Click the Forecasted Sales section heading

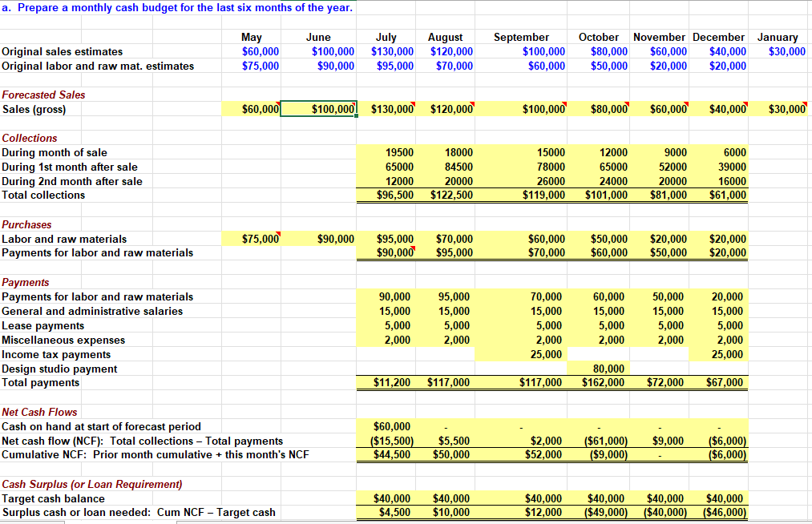point(43,95)
